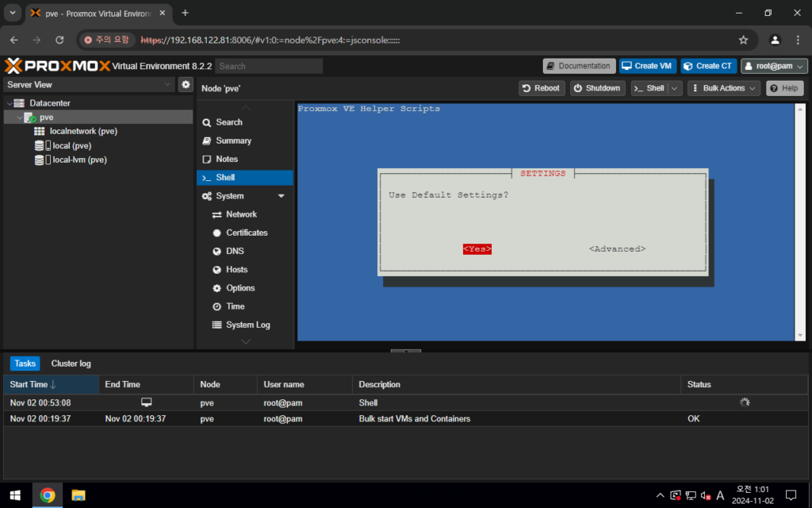Open the Certificates settings page
Screen dimensions: 812x508
tap(247, 233)
